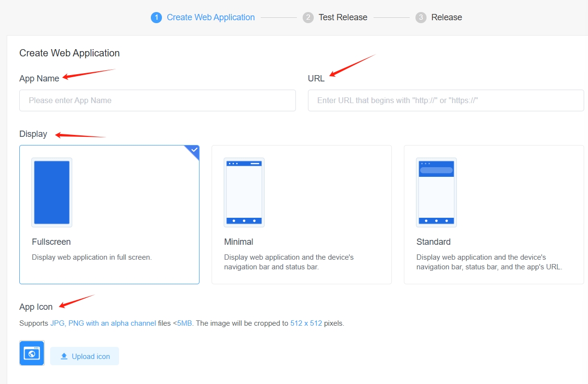Open step 2 Test Release
Viewport: 588px width, 384px height.
click(335, 17)
